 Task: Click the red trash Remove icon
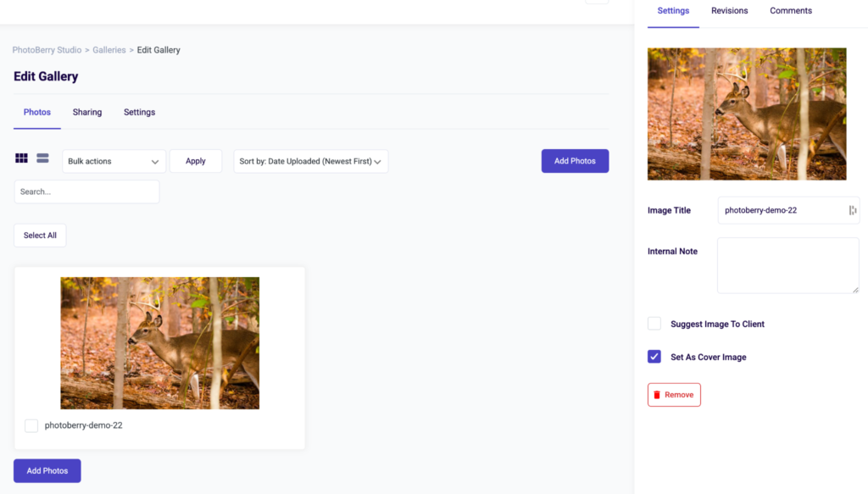[657, 395]
